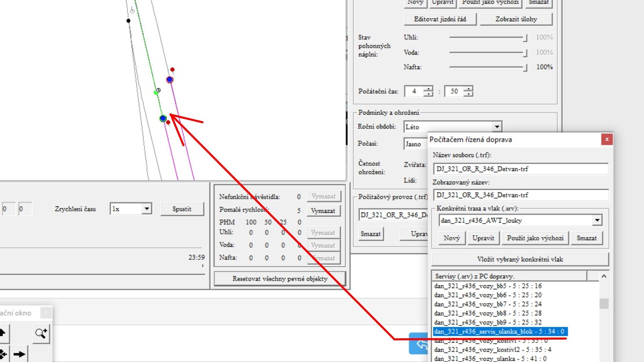
Task: Expand the Roční období season dropdown
Action: click(497, 127)
